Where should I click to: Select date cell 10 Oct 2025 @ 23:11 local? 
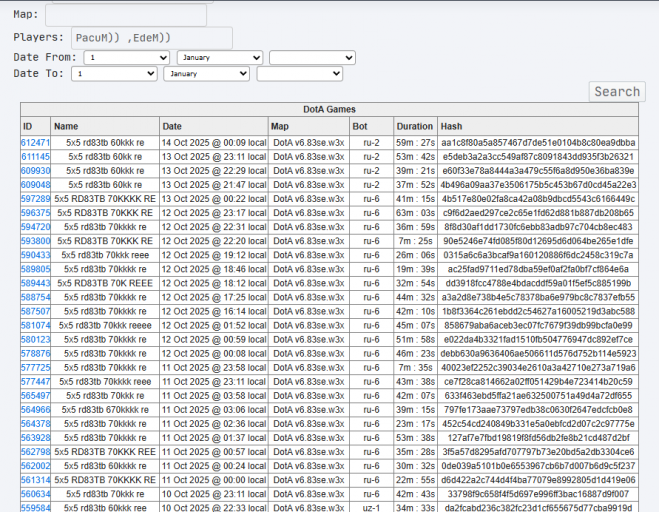(x=214, y=494)
